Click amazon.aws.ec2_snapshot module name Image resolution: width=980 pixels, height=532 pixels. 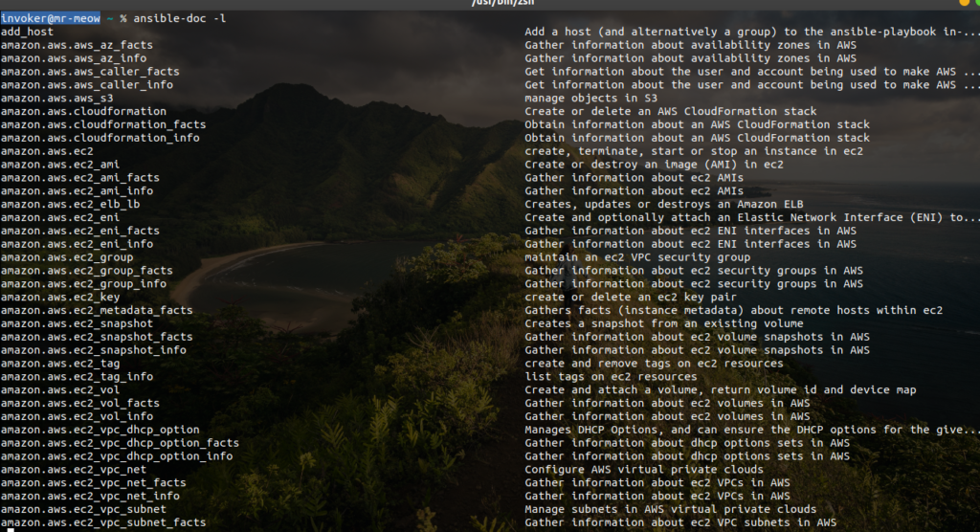77,323
